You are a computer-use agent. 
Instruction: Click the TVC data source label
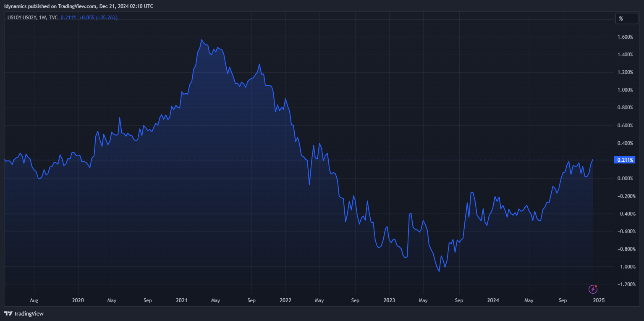pos(53,18)
